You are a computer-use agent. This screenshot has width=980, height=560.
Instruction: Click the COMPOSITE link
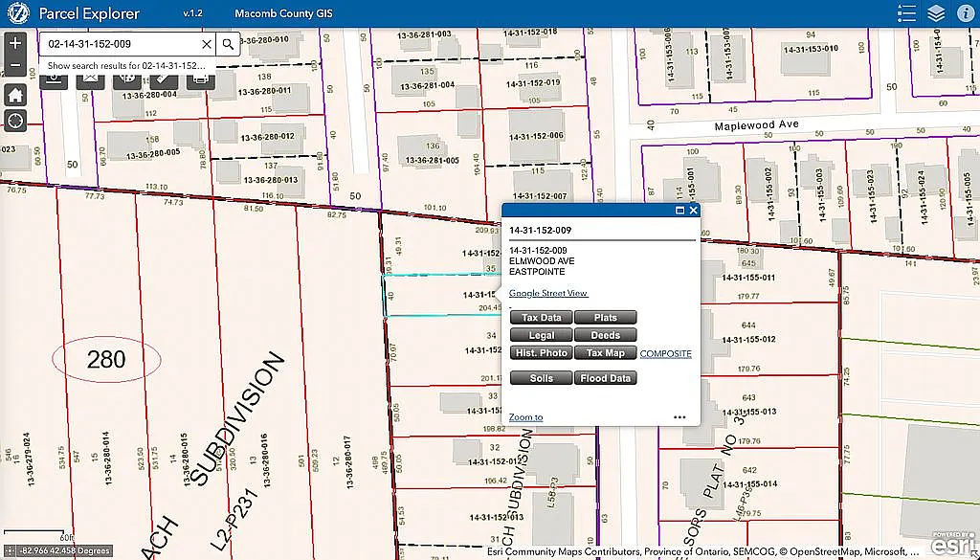pyautogui.click(x=665, y=354)
